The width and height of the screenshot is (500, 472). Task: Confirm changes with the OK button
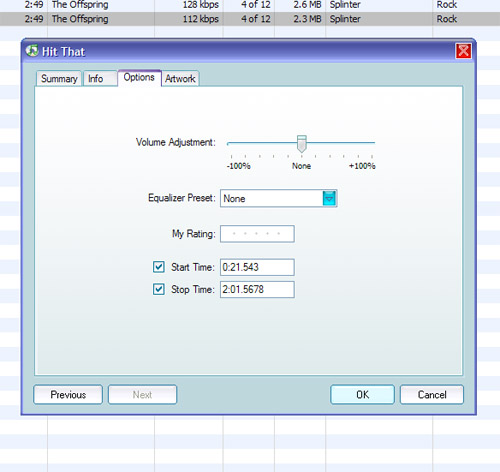coord(362,395)
